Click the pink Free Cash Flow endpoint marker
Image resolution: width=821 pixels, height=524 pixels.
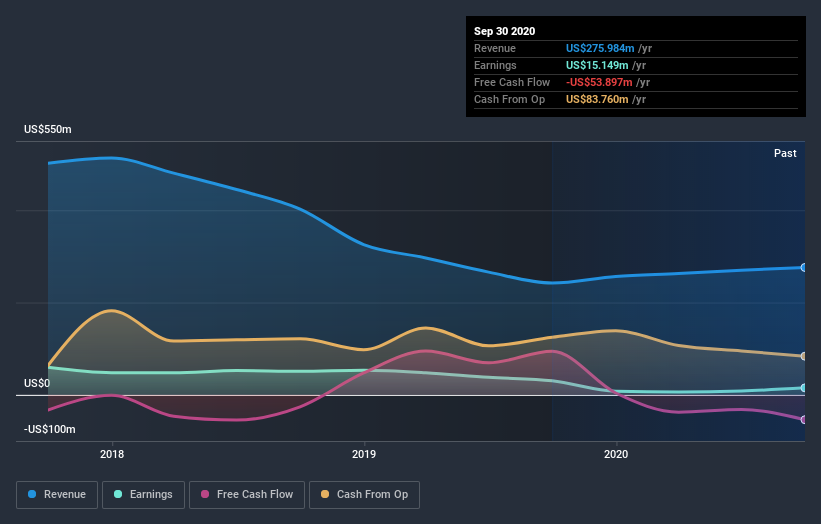804,419
